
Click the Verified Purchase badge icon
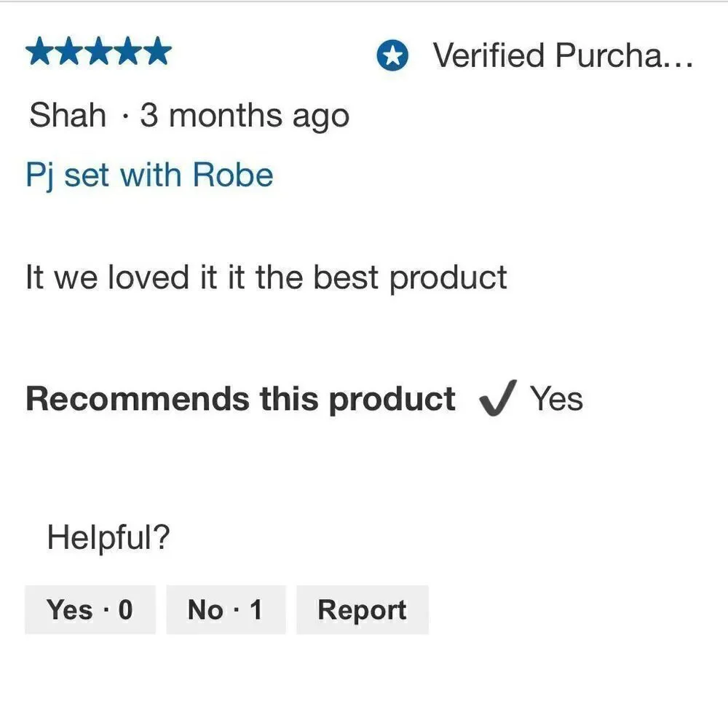coord(392,56)
